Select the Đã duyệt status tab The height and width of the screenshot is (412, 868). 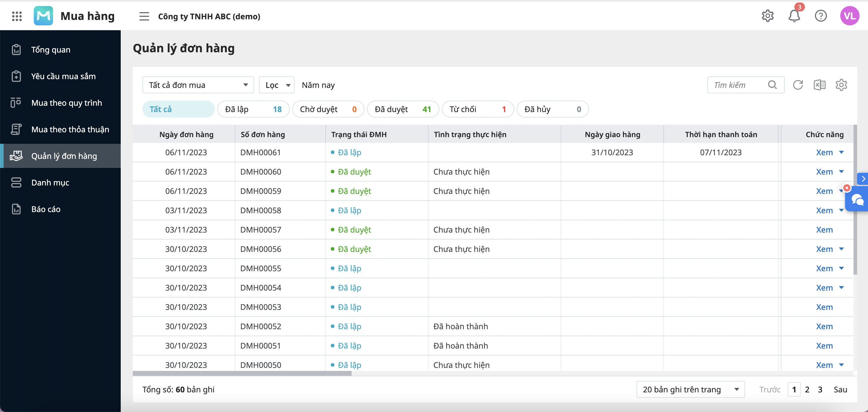click(403, 109)
